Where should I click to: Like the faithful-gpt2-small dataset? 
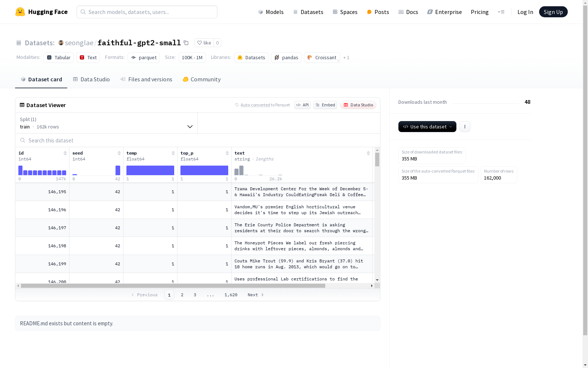[204, 43]
